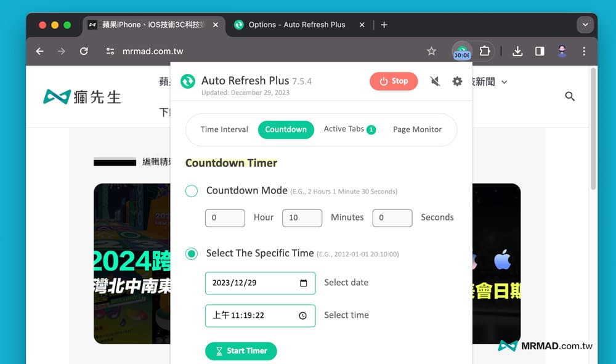The height and width of the screenshot is (364, 616).
Task: Select the Countdown Mode radio button
Action: [x=192, y=191]
